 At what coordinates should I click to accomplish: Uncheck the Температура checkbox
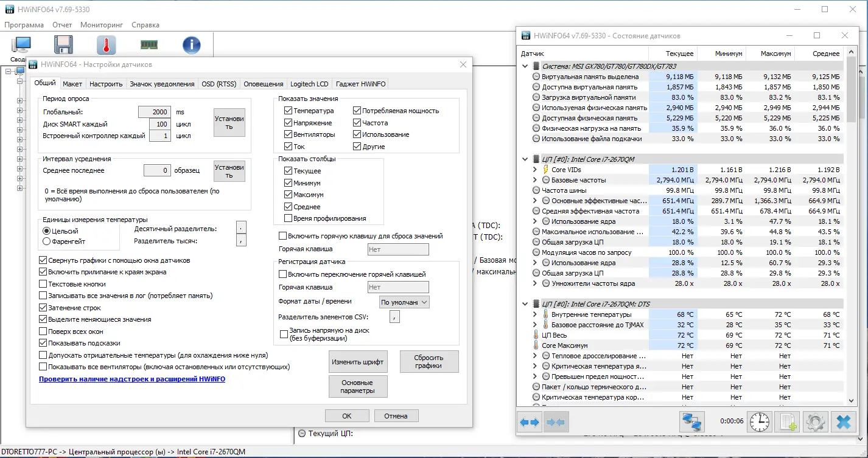coord(288,111)
